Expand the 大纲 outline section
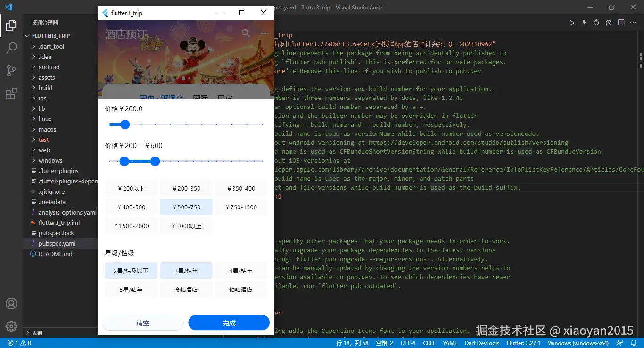The height and width of the screenshot is (348, 644). (37, 333)
